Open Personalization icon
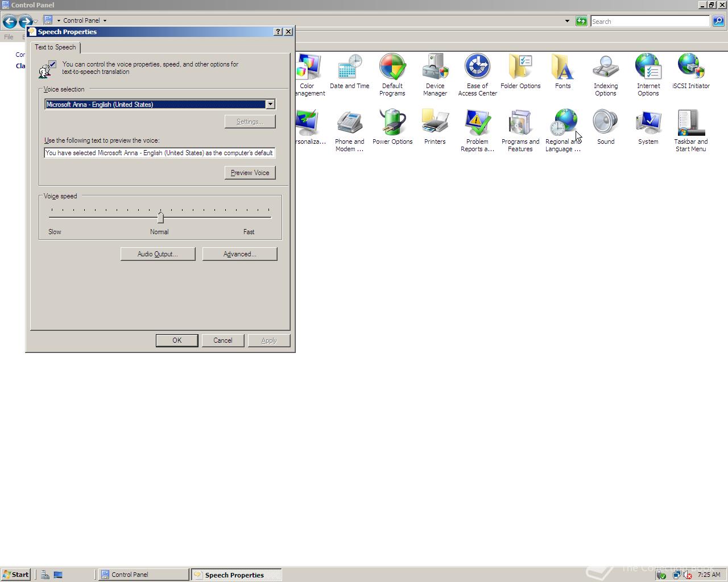Image resolution: width=728 pixels, height=582 pixels. point(310,127)
